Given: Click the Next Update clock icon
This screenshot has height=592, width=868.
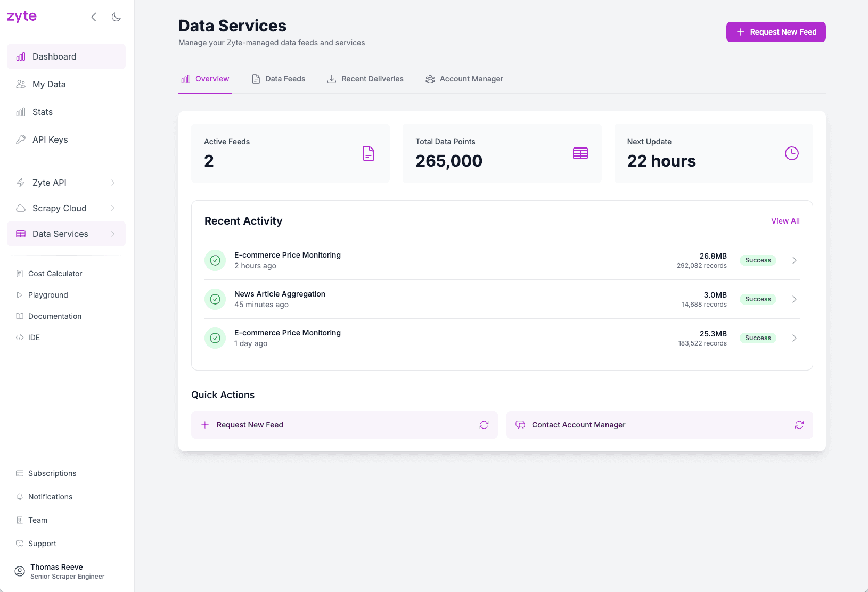Looking at the screenshot, I should 792,153.
